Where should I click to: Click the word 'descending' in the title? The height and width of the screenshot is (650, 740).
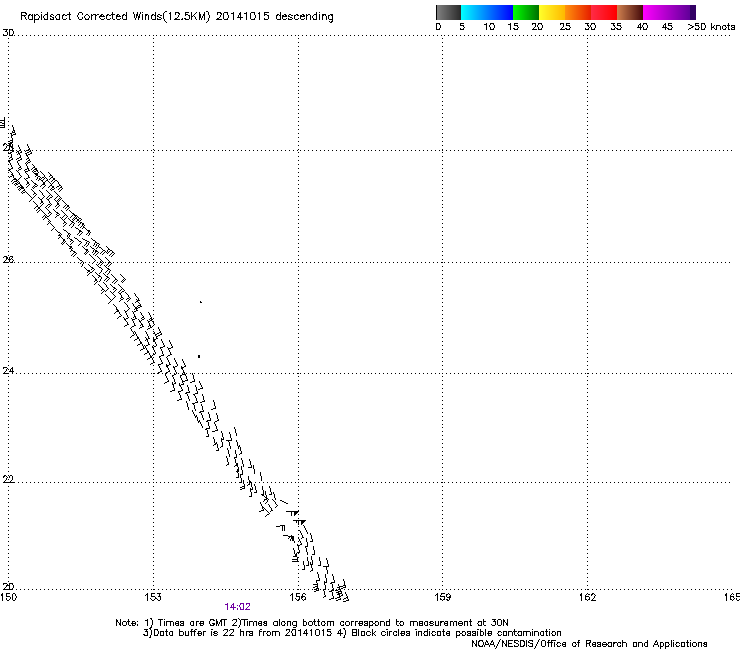[x=304, y=17]
